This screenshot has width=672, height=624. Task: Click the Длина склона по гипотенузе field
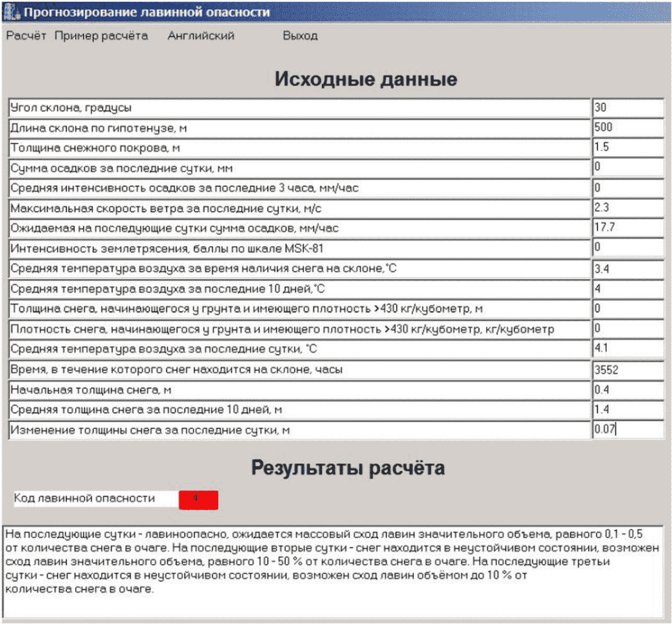[x=627, y=128]
